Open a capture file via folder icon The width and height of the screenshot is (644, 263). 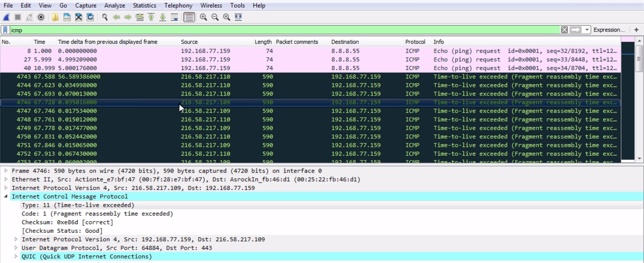click(55, 17)
